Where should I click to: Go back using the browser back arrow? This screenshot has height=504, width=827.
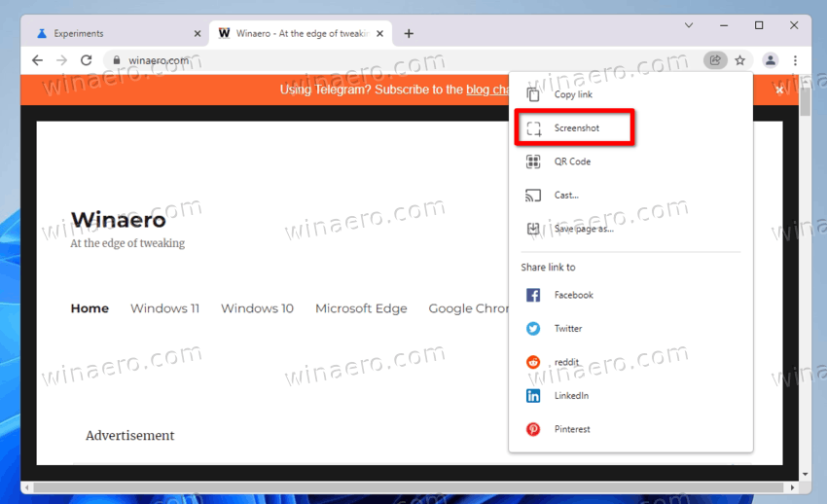tap(37, 60)
